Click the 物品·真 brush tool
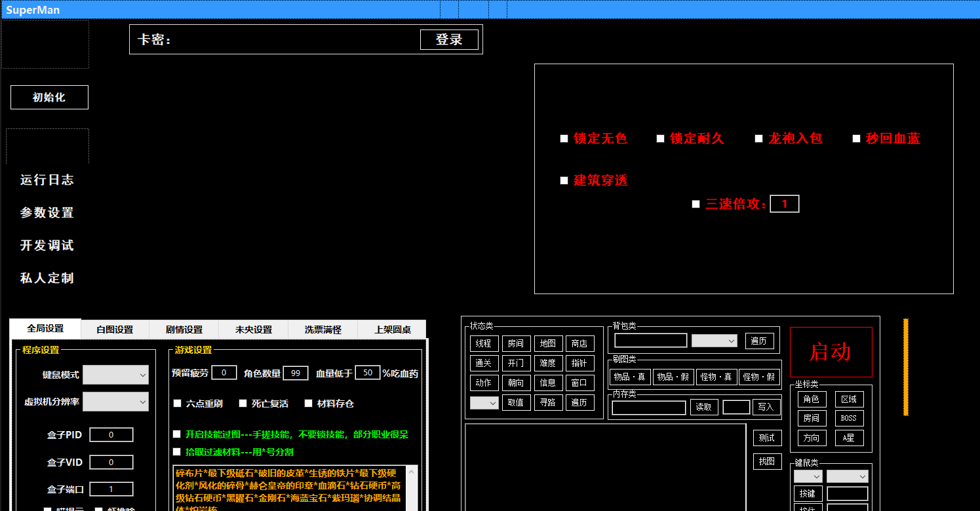The height and width of the screenshot is (511, 980). pyautogui.click(x=629, y=377)
